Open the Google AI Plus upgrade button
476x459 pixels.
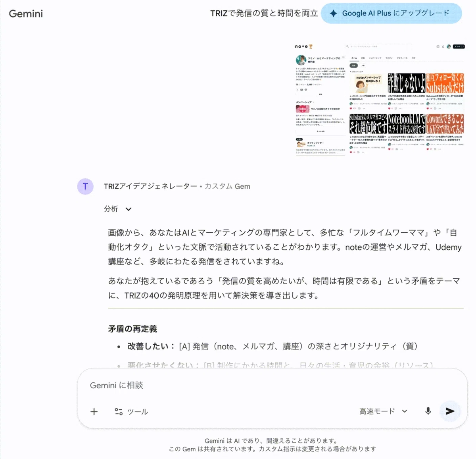391,13
